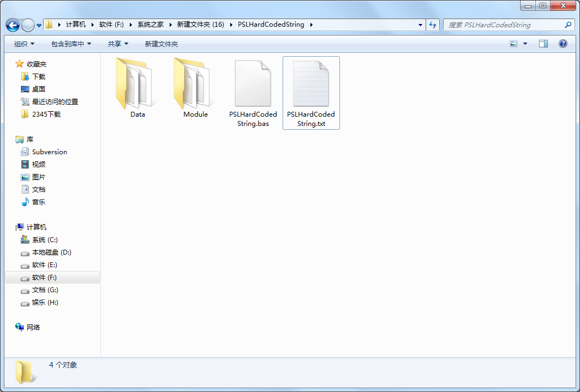
Task: Click 收藏夹 in the navigation pane
Action: [x=36, y=64]
